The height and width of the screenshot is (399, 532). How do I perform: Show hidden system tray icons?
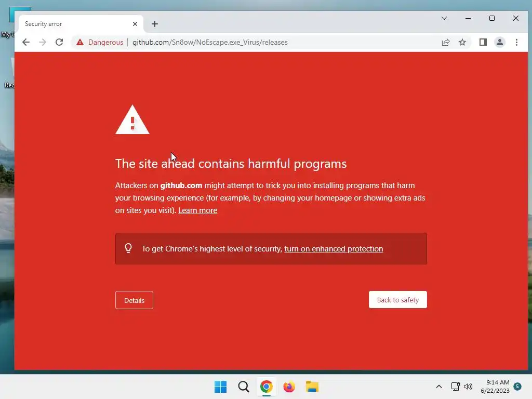tap(438, 387)
